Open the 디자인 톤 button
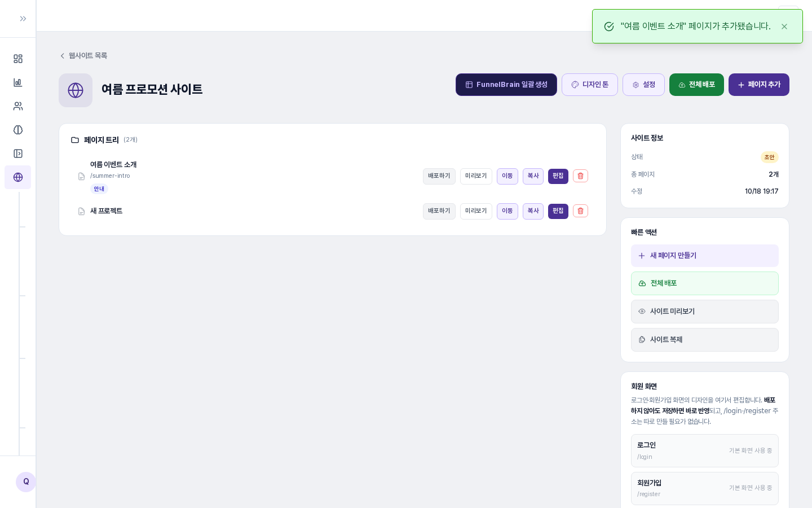812x508 pixels. tap(590, 85)
